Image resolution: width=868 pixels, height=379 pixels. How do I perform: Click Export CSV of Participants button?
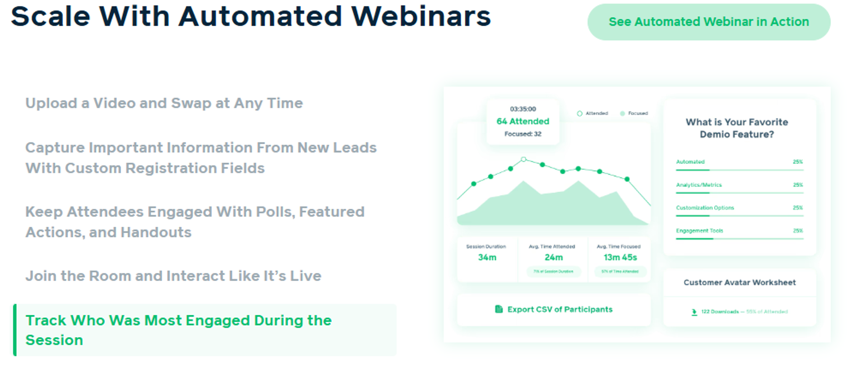(x=554, y=309)
